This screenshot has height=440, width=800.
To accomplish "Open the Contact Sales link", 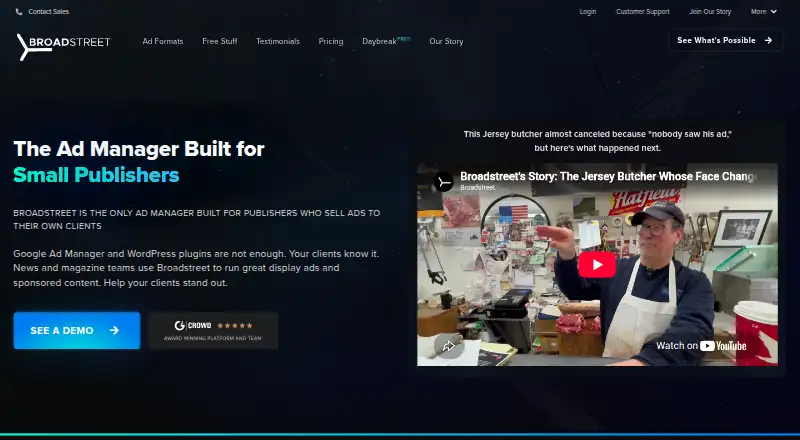I will click(x=48, y=12).
